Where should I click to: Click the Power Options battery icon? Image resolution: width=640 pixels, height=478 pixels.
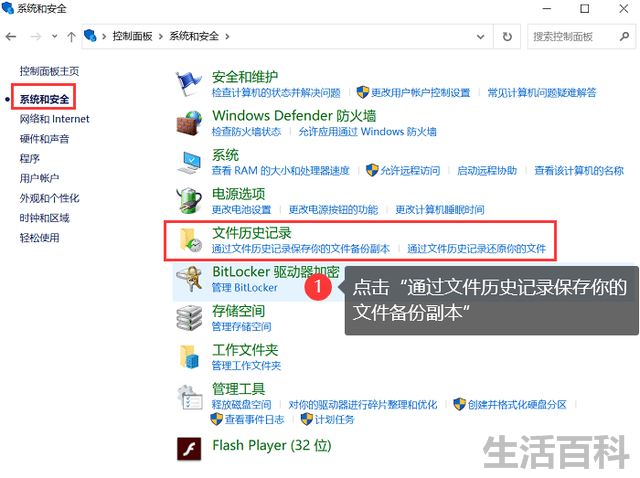pos(189,201)
